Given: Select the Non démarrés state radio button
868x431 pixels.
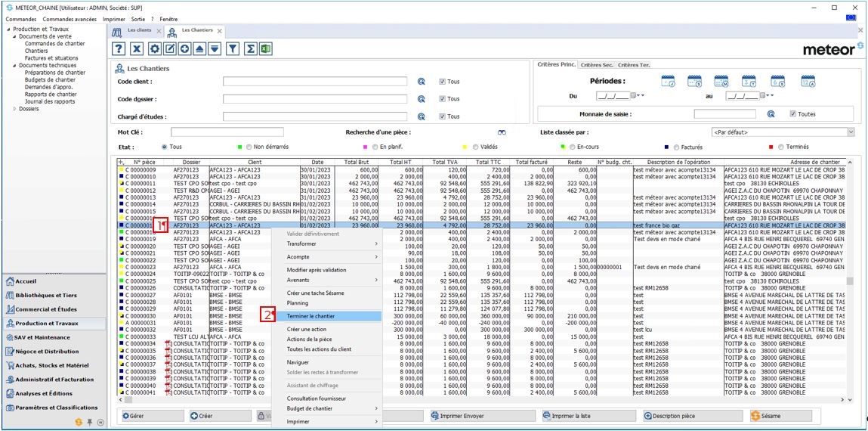Looking at the screenshot, I should pyautogui.click(x=249, y=147).
